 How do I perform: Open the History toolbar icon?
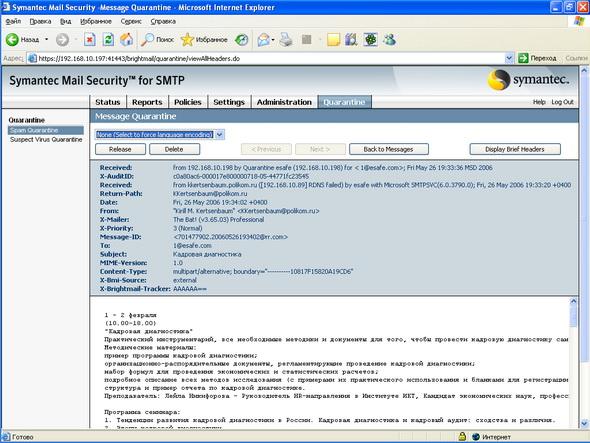point(242,40)
